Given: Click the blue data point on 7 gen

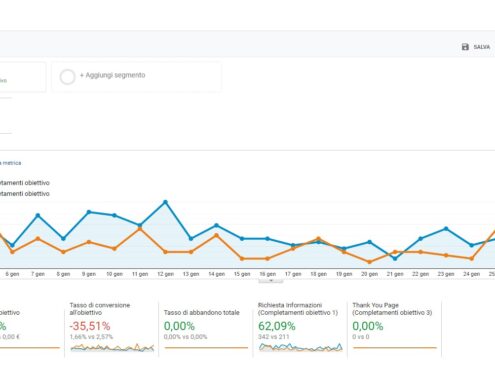Looking at the screenshot, I should [x=38, y=215].
